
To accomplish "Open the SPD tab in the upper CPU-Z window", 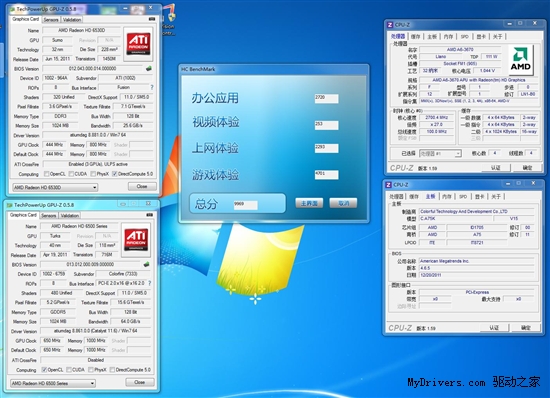I will pyautogui.click(x=465, y=36).
